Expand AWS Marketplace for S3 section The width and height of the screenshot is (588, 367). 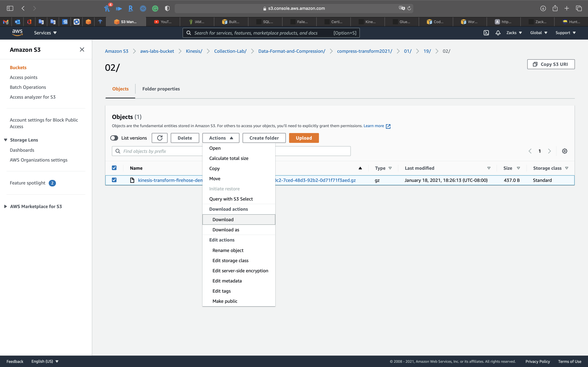coord(6,206)
